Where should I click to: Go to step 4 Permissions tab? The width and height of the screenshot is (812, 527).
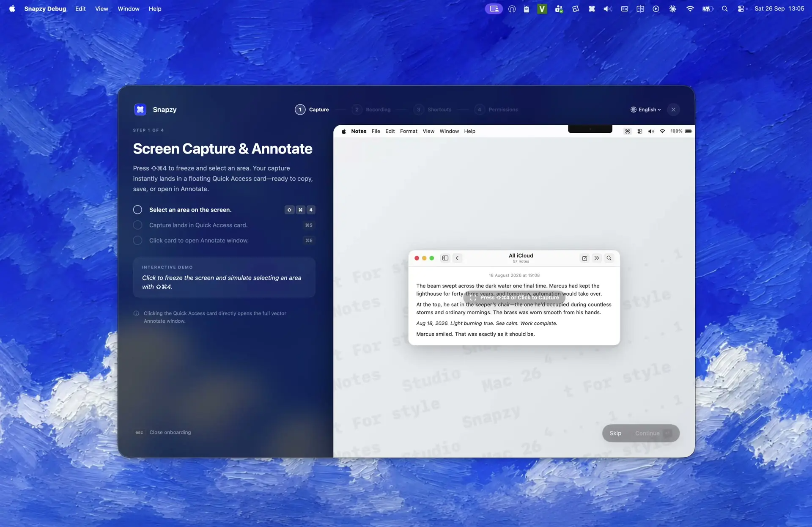click(x=496, y=110)
